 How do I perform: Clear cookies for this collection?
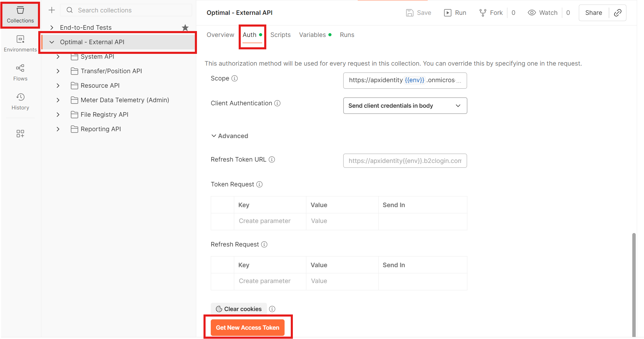click(x=238, y=309)
